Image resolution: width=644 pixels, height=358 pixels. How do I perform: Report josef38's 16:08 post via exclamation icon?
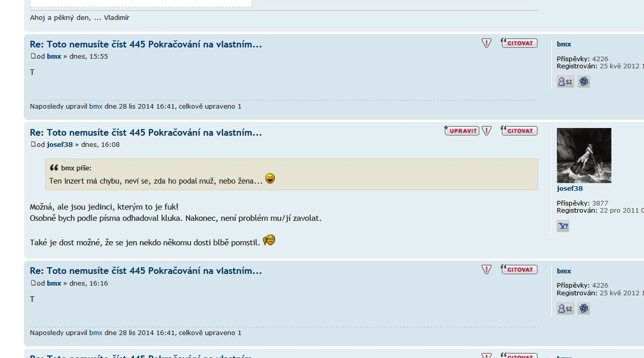[x=487, y=131]
